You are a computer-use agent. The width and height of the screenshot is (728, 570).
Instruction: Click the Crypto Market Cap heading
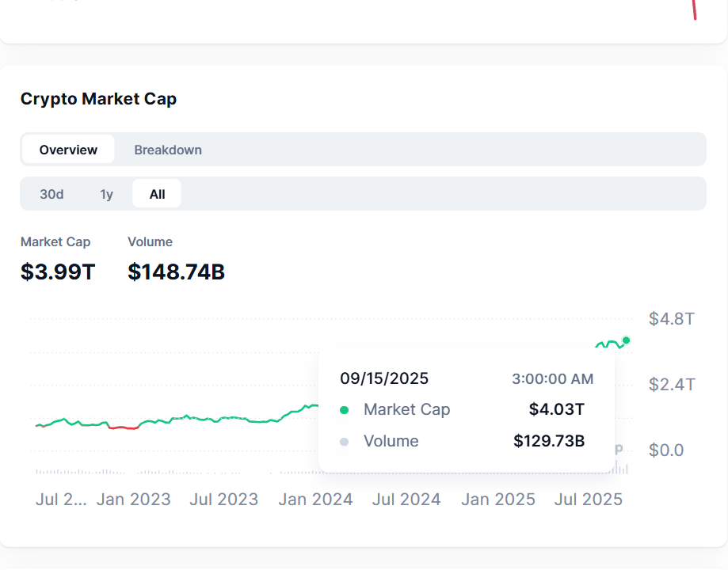[x=98, y=99]
